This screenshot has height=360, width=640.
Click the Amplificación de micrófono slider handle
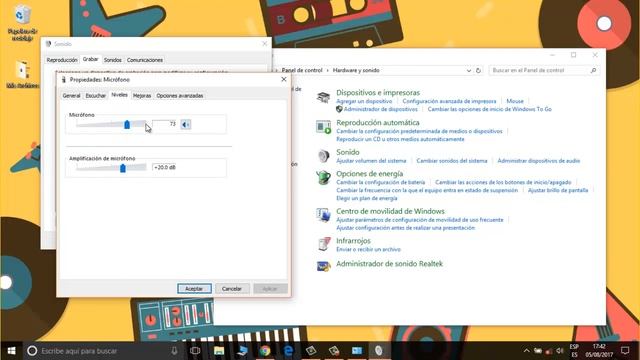click(x=123, y=168)
